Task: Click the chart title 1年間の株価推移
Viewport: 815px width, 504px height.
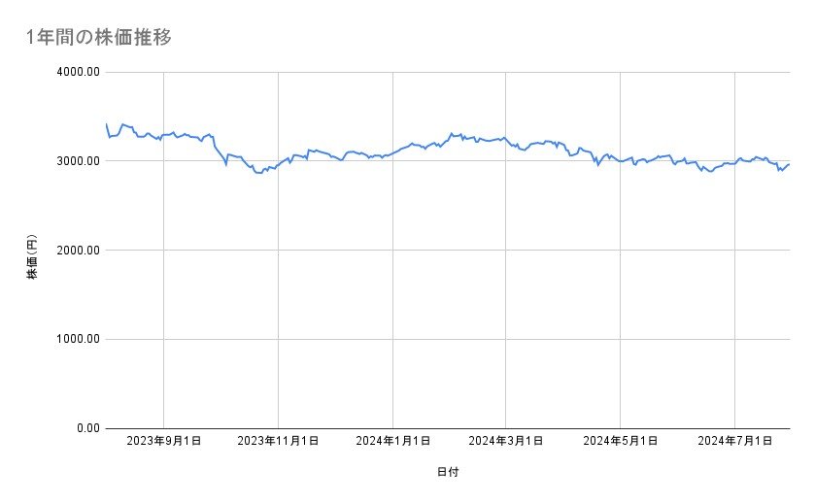Action: click(100, 37)
